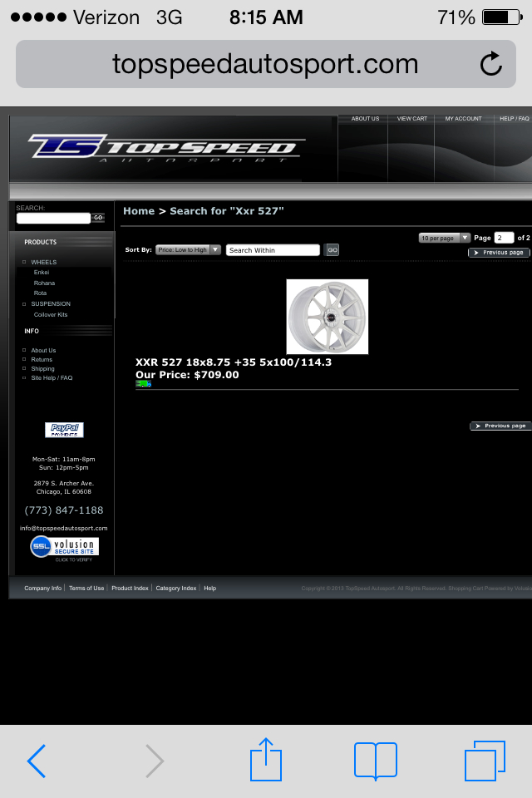Viewport: 532px width, 798px height.
Task: Open the 10 per page dropdown
Action: coord(444,238)
